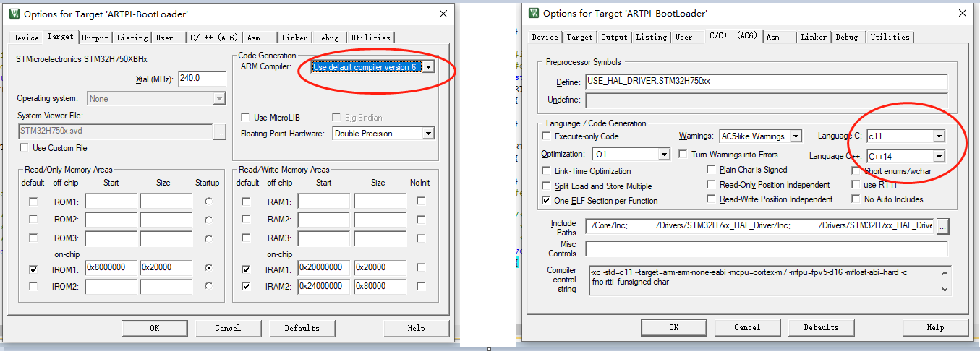The height and width of the screenshot is (351, 980).
Task: Click the Keil icon in right dialog title
Action: pyautogui.click(x=534, y=13)
